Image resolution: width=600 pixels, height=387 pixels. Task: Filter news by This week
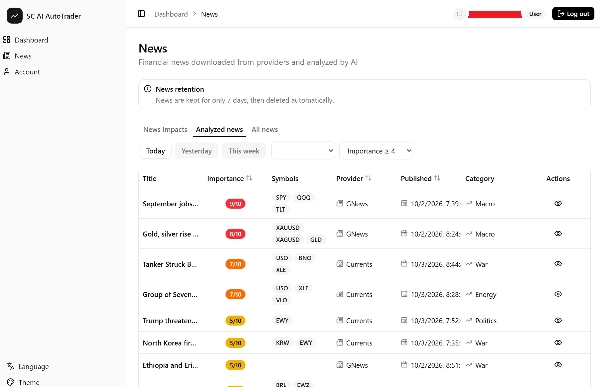tap(244, 151)
